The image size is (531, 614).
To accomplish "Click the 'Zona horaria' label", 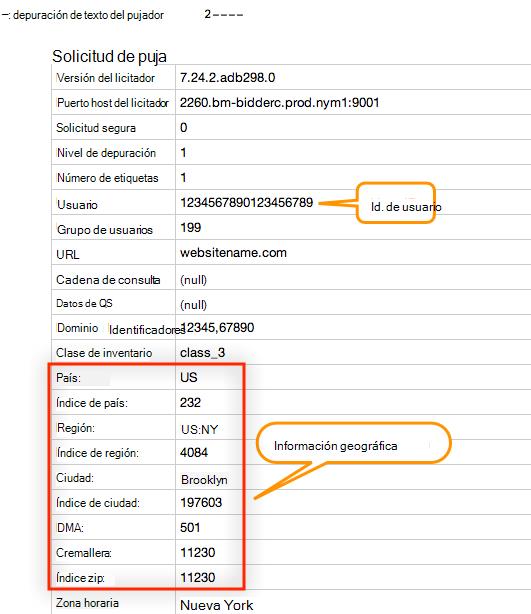I will coord(87,603).
